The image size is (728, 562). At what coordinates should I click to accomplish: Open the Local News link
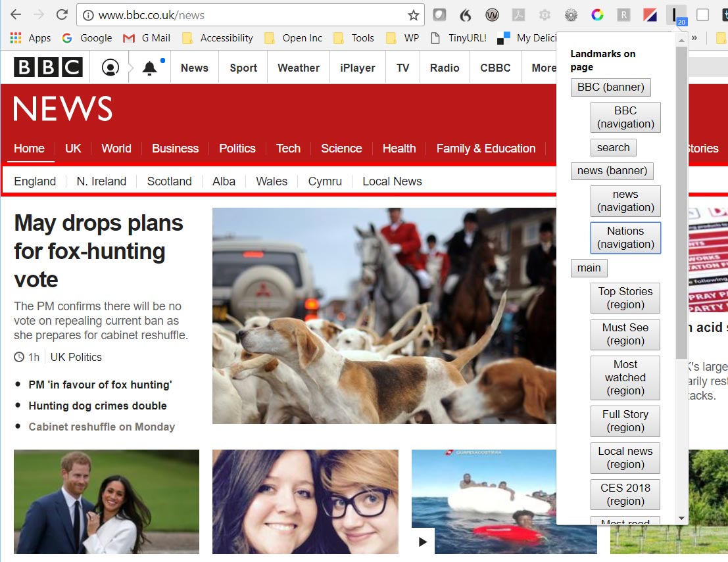point(393,181)
